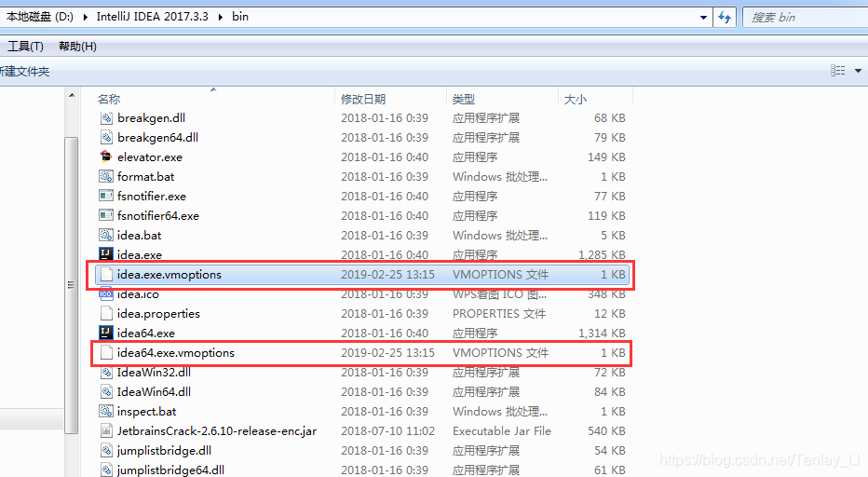Expand the arrow after IntelliJ IDEA 2017.3.3
The image size is (868, 477).
pyautogui.click(x=221, y=17)
